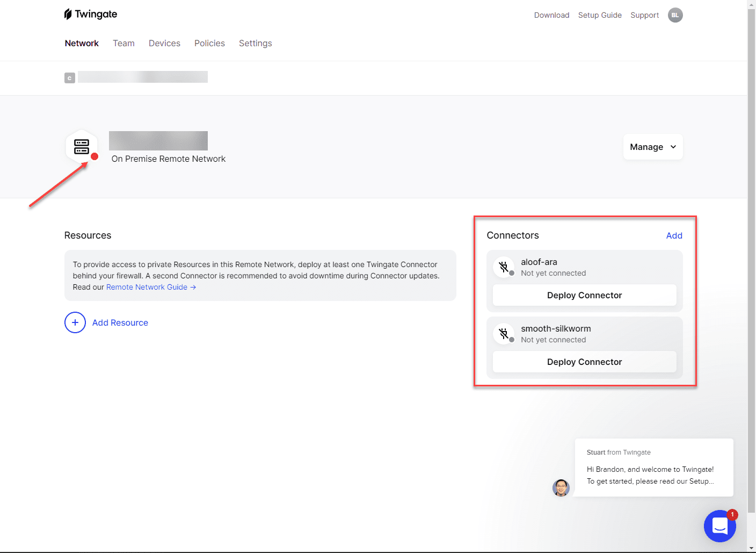The height and width of the screenshot is (553, 756).
Task: Open the Settings tab
Action: [255, 43]
